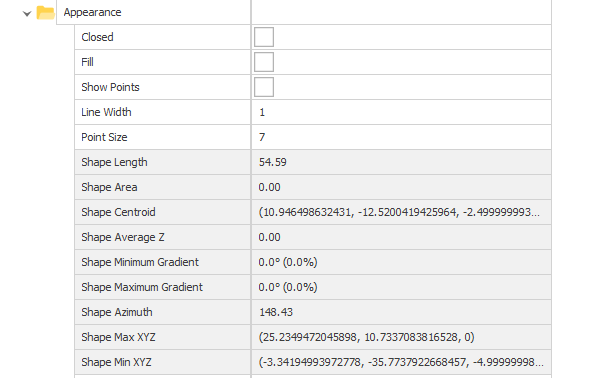This screenshot has height=378, width=598.
Task: Select the Shape Area property row
Action: [313, 187]
